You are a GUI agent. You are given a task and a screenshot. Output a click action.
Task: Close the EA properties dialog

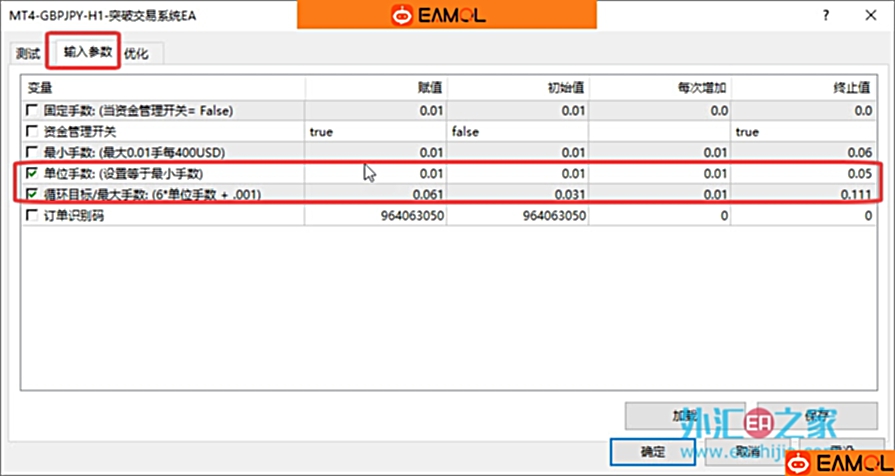pos(869,16)
